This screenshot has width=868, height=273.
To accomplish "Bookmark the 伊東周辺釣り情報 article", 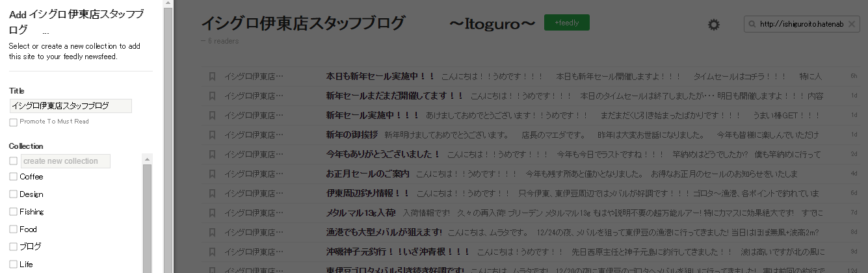I will pyautogui.click(x=212, y=193).
